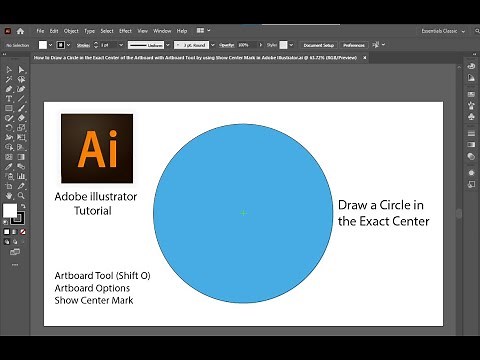480x360 pixels.
Task: Reset default fill and stroke
Action: pos(6,221)
